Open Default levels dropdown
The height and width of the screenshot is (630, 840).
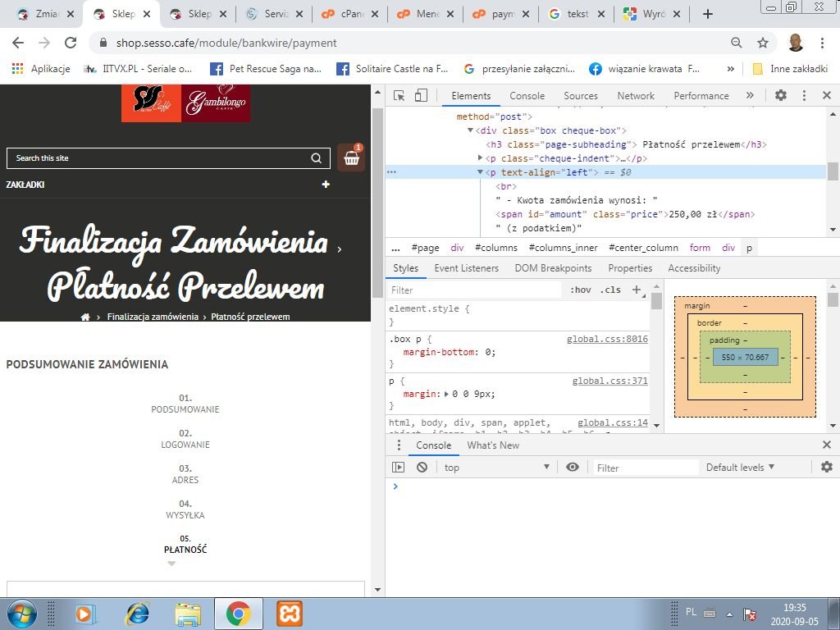[741, 467]
